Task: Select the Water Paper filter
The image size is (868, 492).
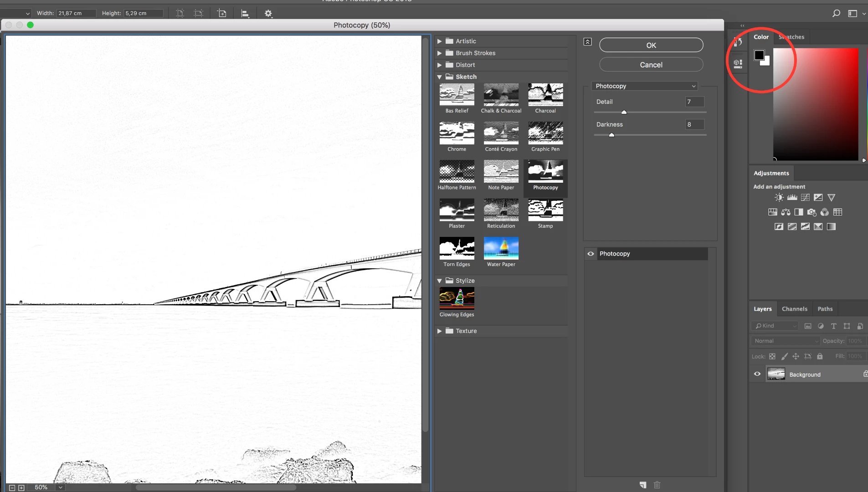Action: [501, 248]
